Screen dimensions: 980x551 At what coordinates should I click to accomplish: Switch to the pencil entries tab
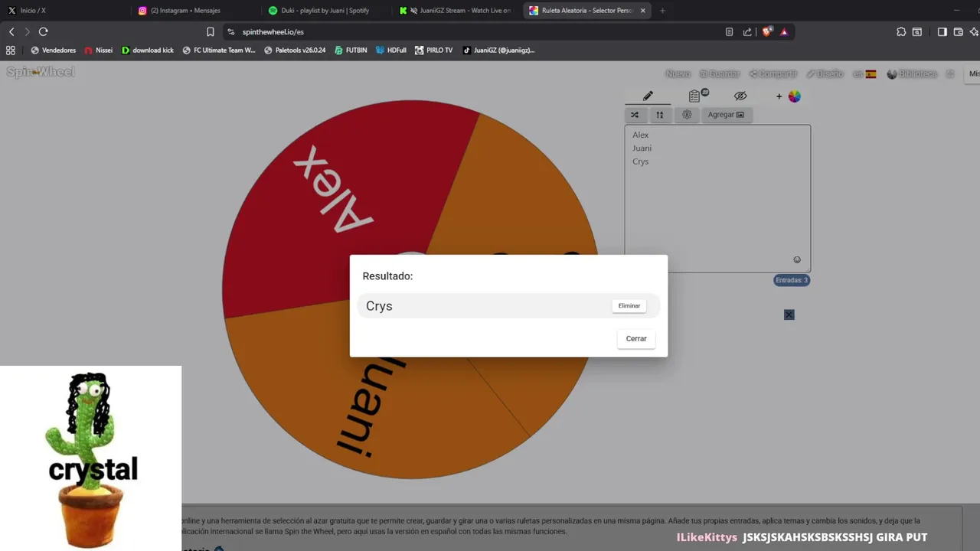[x=648, y=96]
